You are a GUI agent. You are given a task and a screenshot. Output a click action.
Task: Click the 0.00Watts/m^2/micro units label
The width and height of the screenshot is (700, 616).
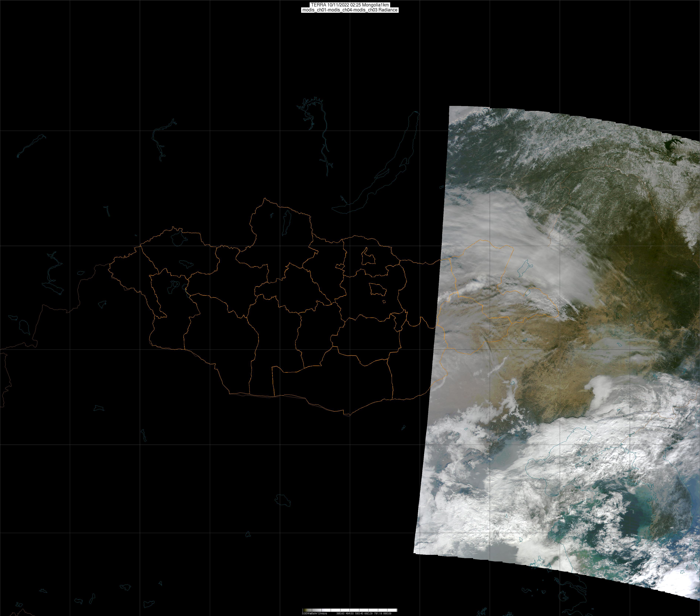[x=315, y=613]
